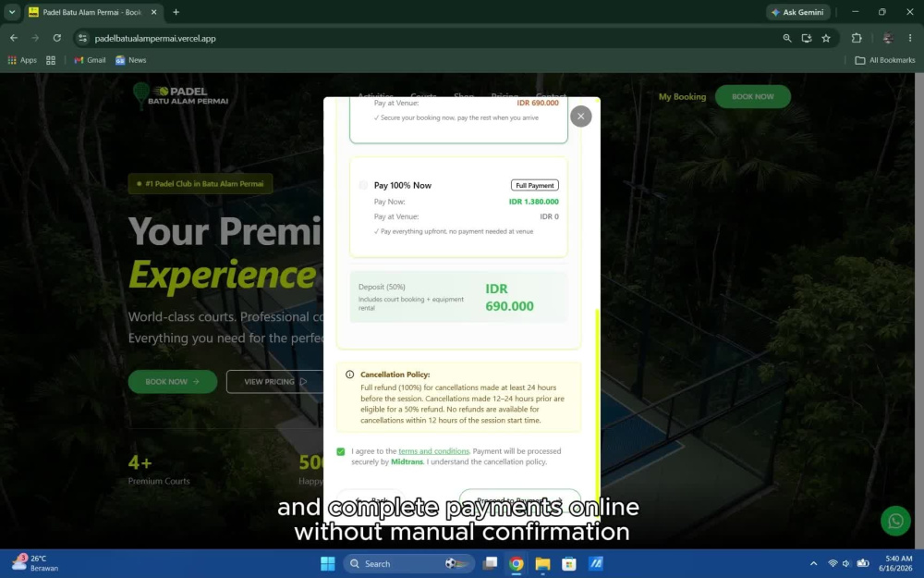Close the booking payment modal

pos(580,117)
